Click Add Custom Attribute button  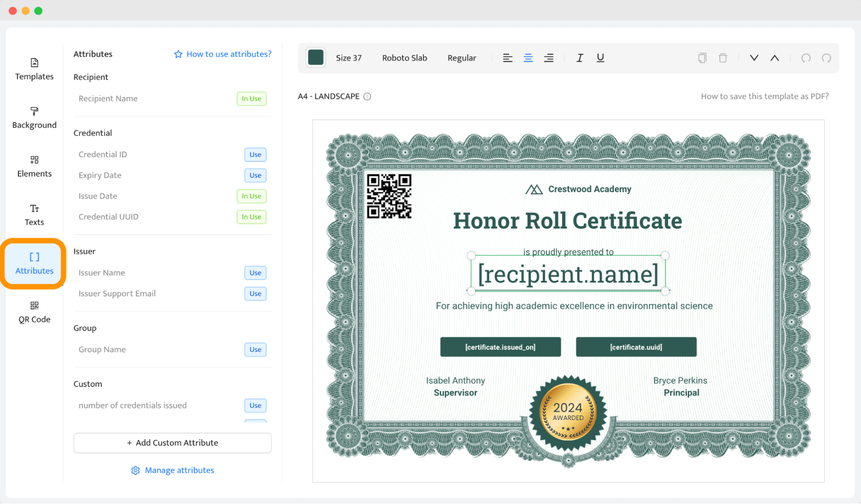tap(172, 443)
